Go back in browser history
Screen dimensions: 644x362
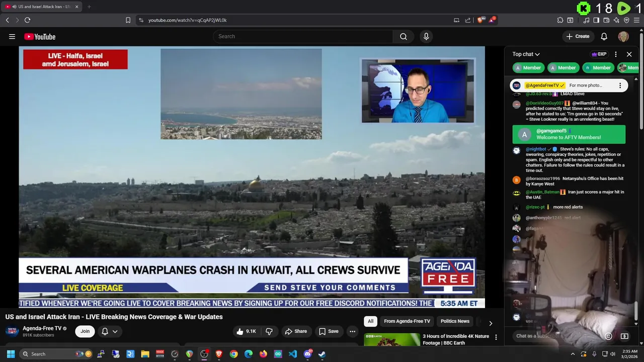point(7,20)
